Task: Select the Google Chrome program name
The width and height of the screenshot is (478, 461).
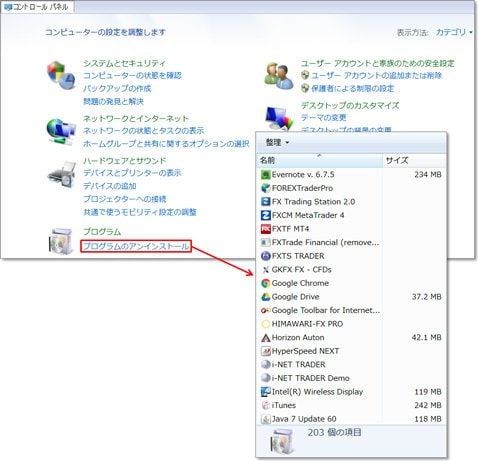Action: tap(300, 283)
